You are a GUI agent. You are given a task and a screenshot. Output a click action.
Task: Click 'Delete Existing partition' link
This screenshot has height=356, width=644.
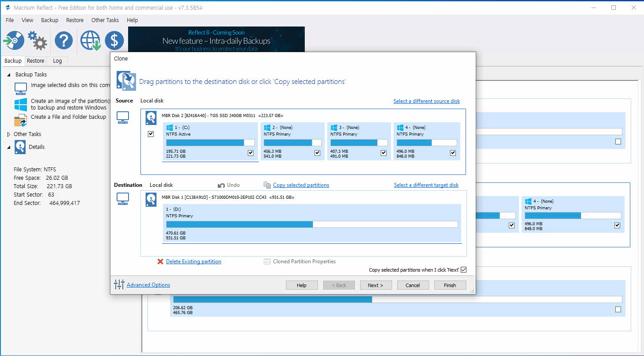click(193, 261)
